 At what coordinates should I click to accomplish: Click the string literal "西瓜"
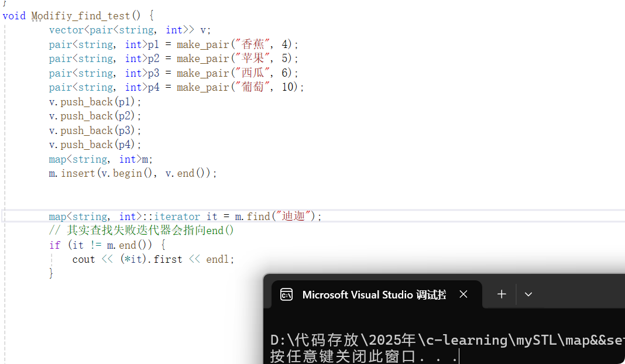tap(253, 73)
